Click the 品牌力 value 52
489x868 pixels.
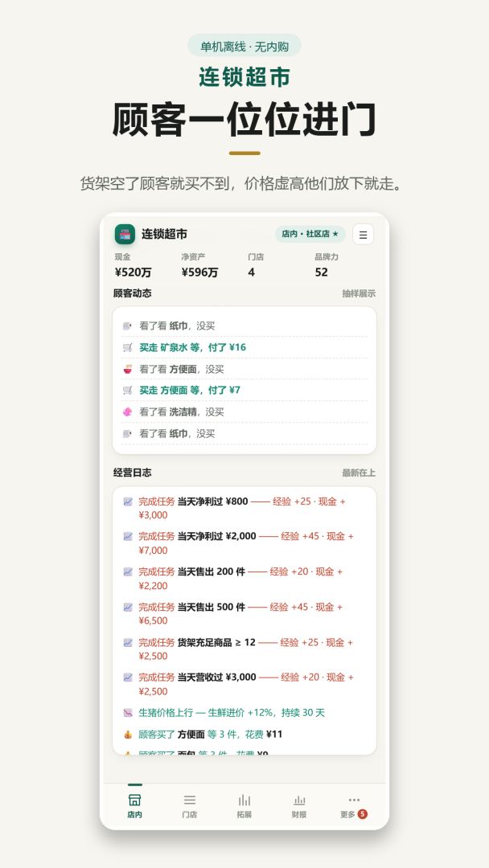click(321, 272)
